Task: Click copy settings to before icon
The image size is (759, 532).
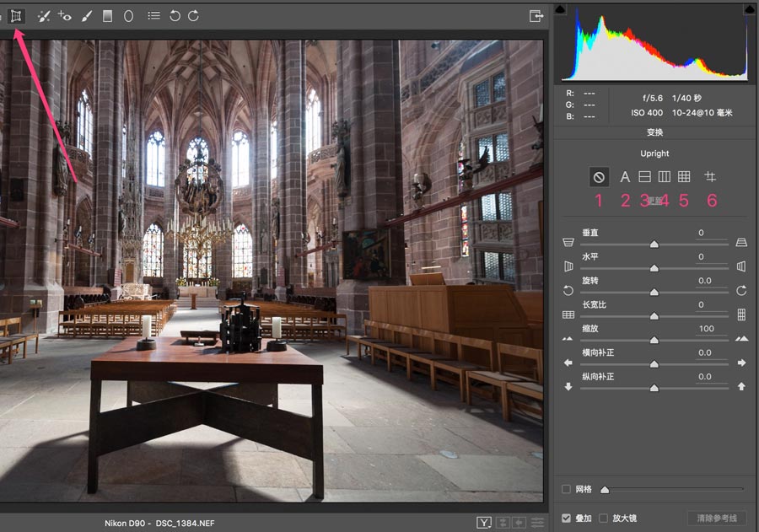Action: pyautogui.click(x=519, y=523)
